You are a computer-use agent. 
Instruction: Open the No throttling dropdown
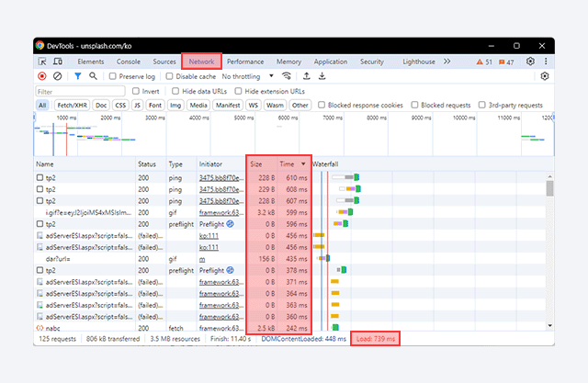point(247,76)
